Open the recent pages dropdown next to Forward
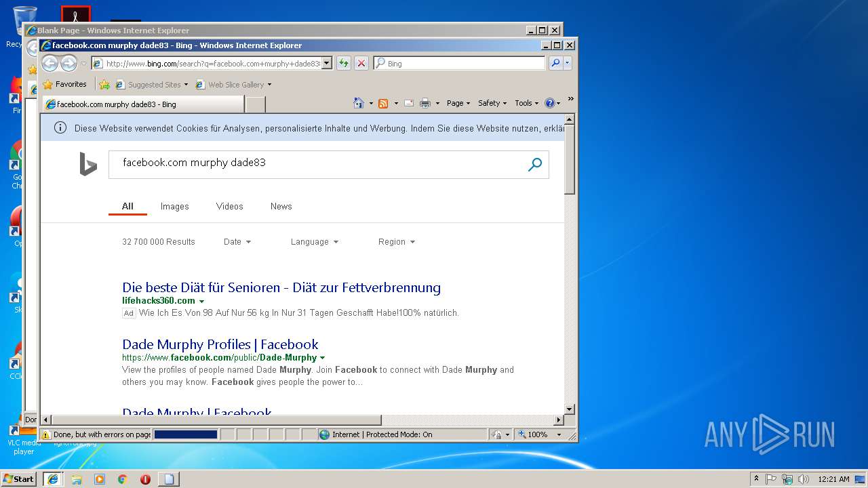868x488 pixels. 83,64
